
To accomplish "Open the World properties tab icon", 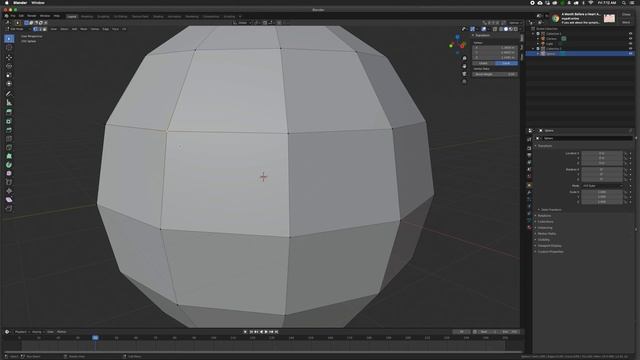I will 529,177.
